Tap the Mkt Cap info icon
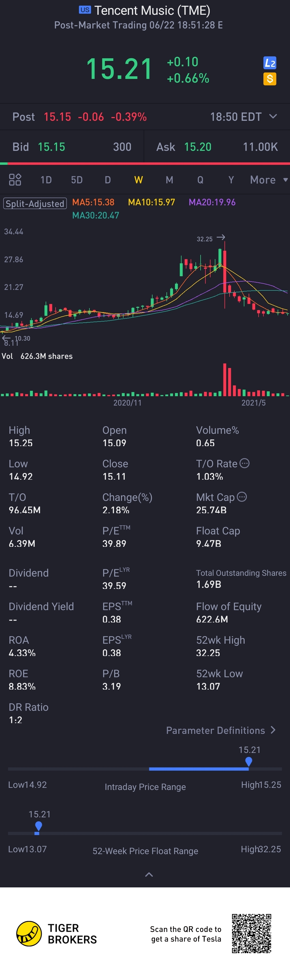The image size is (290, 980). [242, 497]
